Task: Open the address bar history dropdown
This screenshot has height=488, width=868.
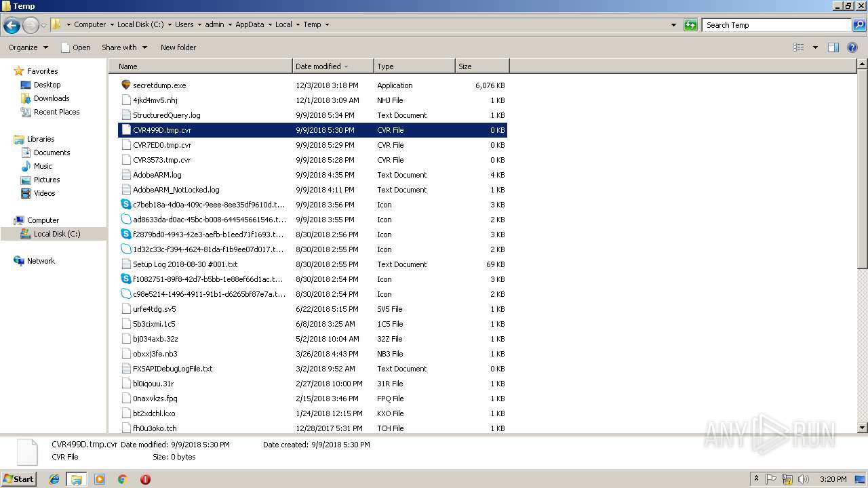Action: coord(673,25)
